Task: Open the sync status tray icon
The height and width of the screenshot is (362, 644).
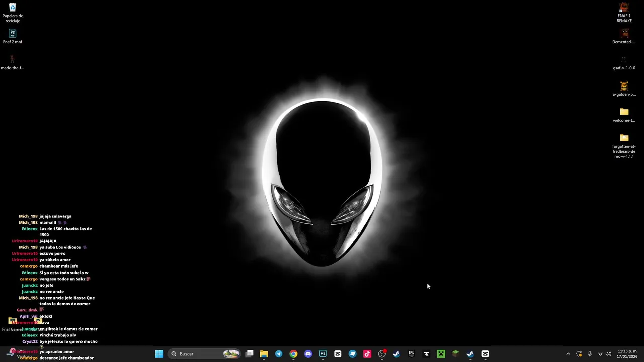Action: (579, 354)
